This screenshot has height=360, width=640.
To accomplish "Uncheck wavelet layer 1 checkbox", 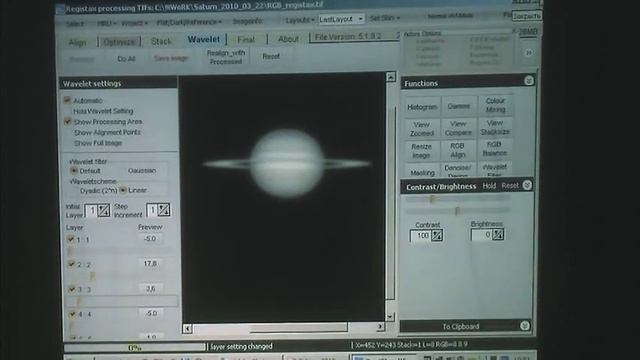I will [x=71, y=239].
